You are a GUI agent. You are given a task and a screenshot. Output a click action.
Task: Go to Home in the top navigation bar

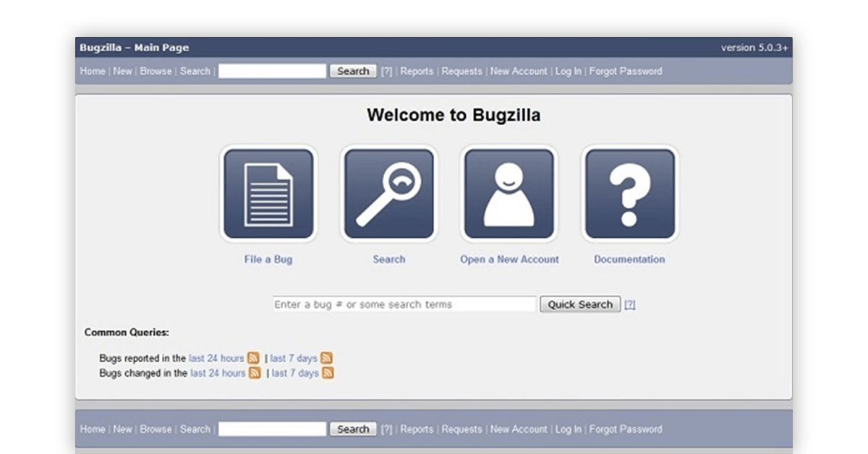[x=93, y=71]
